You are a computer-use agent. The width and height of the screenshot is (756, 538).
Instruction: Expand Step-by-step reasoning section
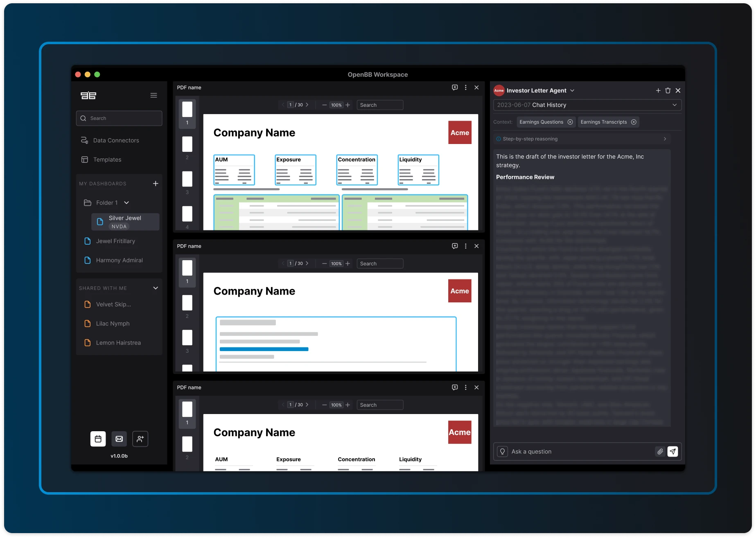(x=665, y=139)
